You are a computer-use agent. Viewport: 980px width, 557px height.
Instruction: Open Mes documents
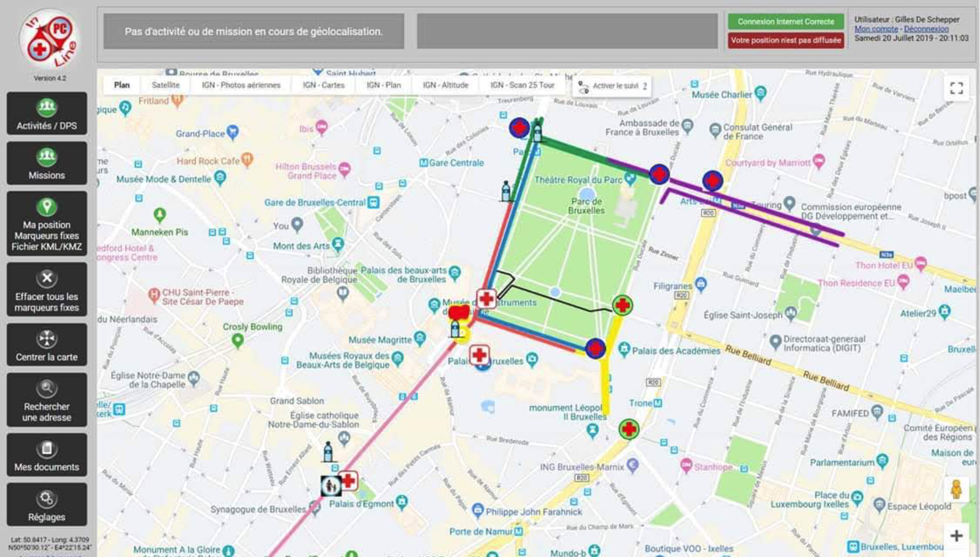coord(47,455)
